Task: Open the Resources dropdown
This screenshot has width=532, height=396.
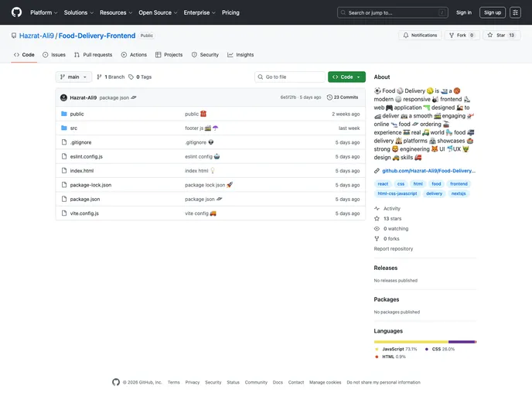Action: click(x=116, y=12)
